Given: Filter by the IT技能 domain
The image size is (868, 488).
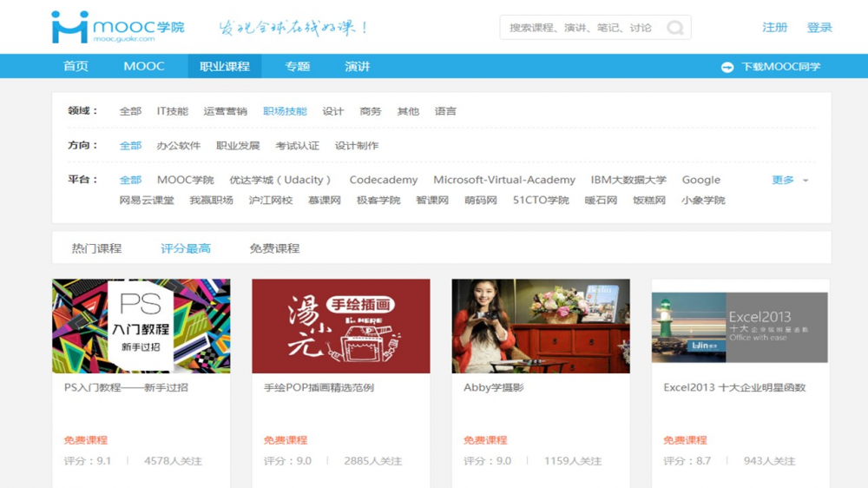Looking at the screenshot, I should [x=172, y=111].
